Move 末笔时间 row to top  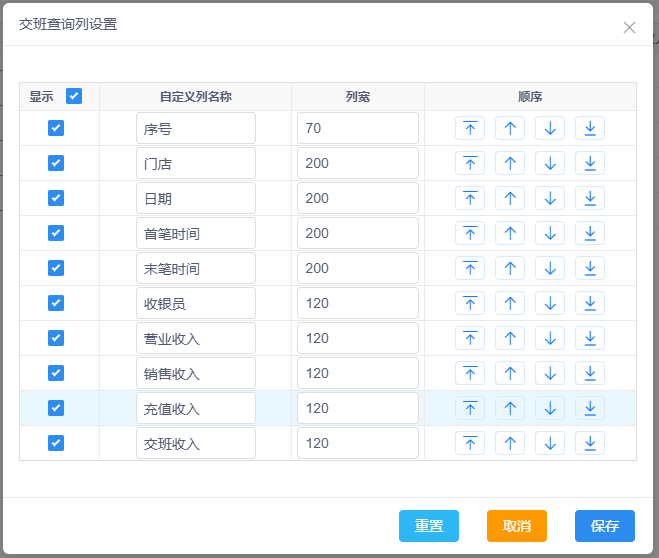pyautogui.click(x=470, y=268)
